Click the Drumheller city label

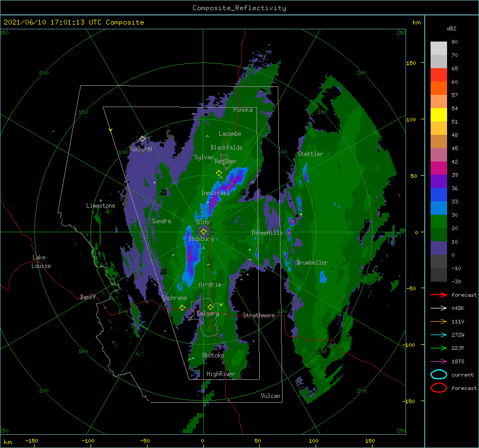[x=312, y=263]
